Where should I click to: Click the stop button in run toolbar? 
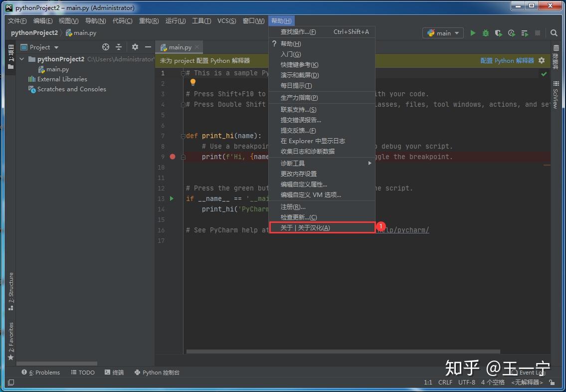pyautogui.click(x=538, y=33)
